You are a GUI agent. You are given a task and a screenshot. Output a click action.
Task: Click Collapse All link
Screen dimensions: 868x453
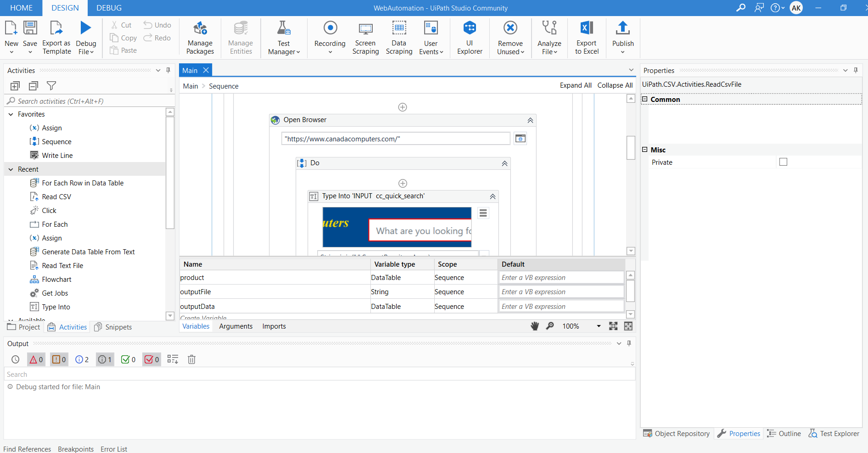pyautogui.click(x=615, y=85)
